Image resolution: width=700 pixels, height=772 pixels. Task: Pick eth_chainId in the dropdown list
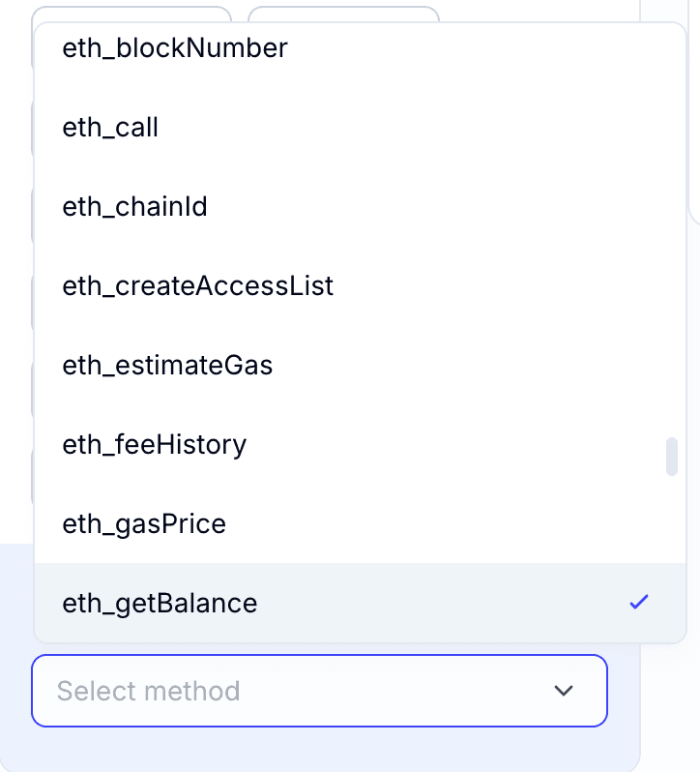(134, 206)
